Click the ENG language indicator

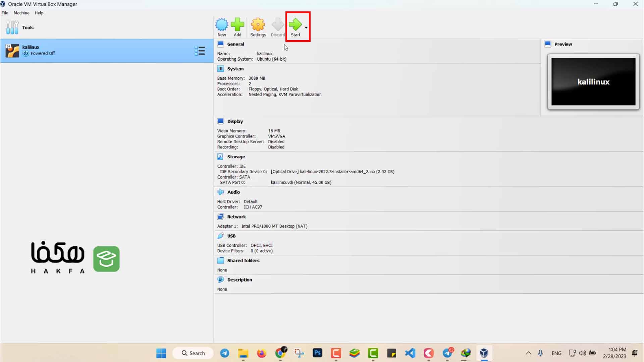[x=556, y=353]
